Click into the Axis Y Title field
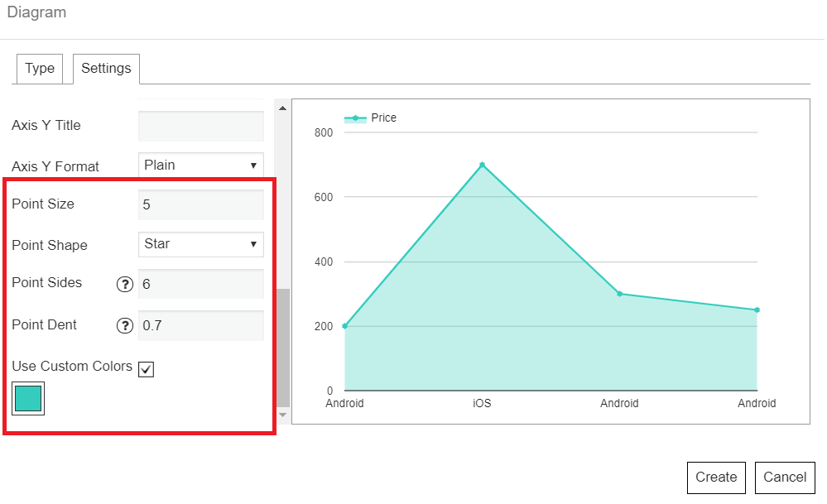Viewport: 827px width, 504px height. pos(201,126)
